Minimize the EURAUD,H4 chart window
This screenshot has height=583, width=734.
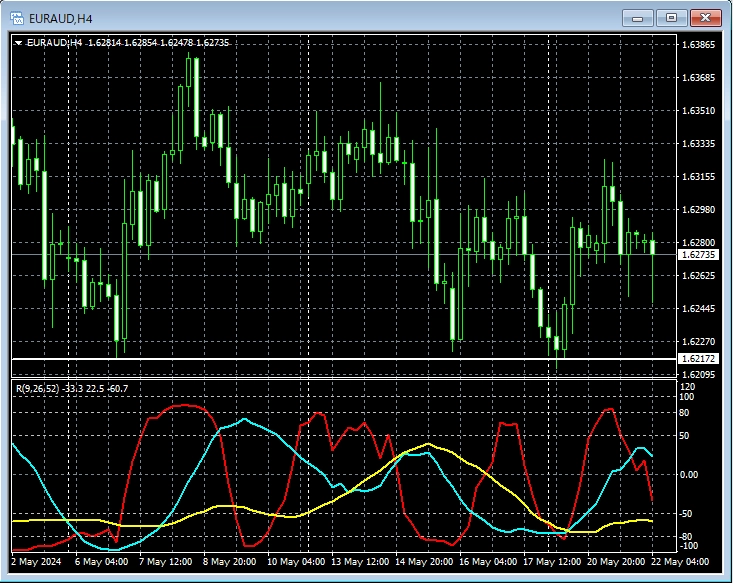[637, 17]
